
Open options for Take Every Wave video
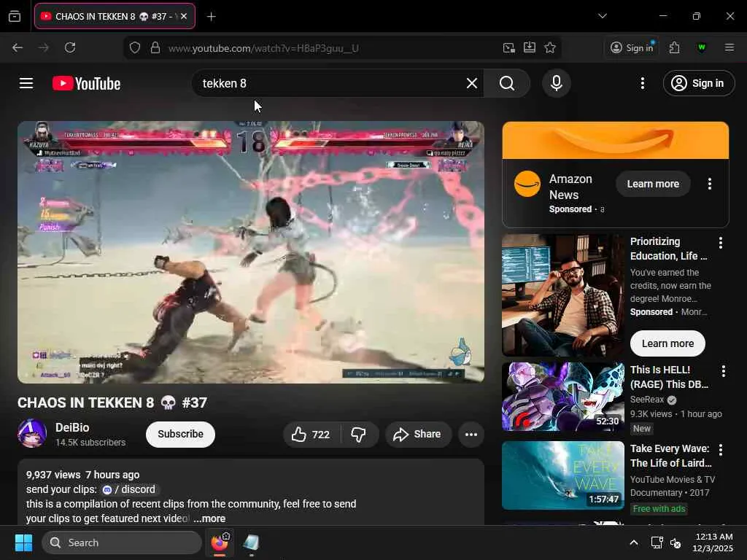(x=720, y=449)
